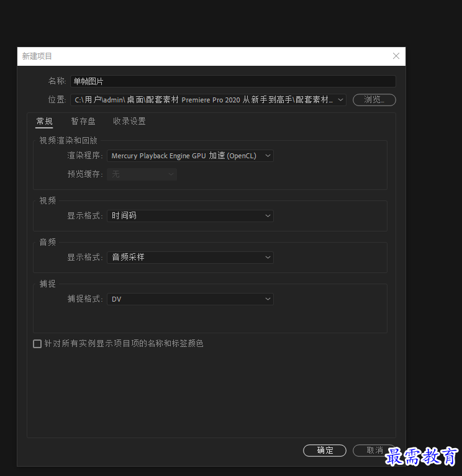
Task: Click the 浏览 browse button
Action: tap(374, 100)
